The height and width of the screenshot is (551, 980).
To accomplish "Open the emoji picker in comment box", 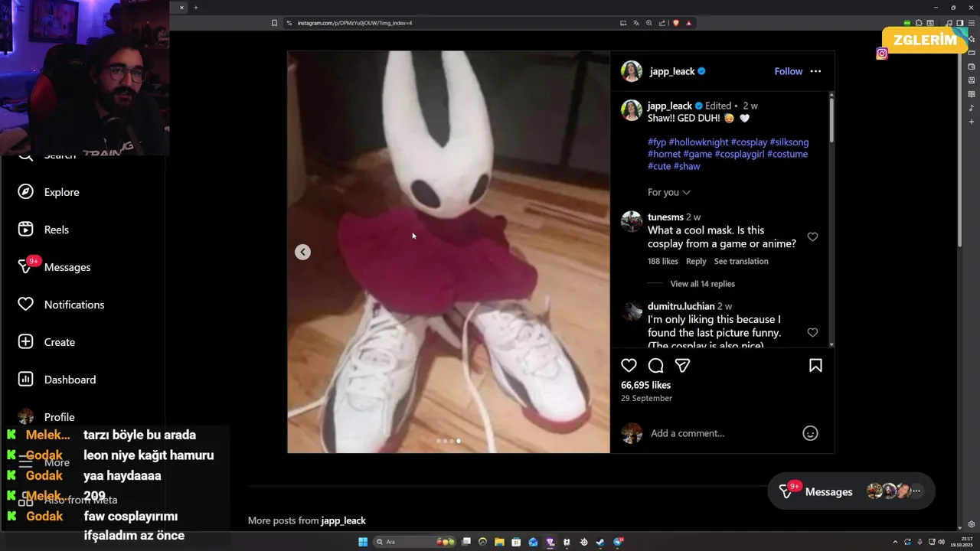I will pyautogui.click(x=810, y=433).
